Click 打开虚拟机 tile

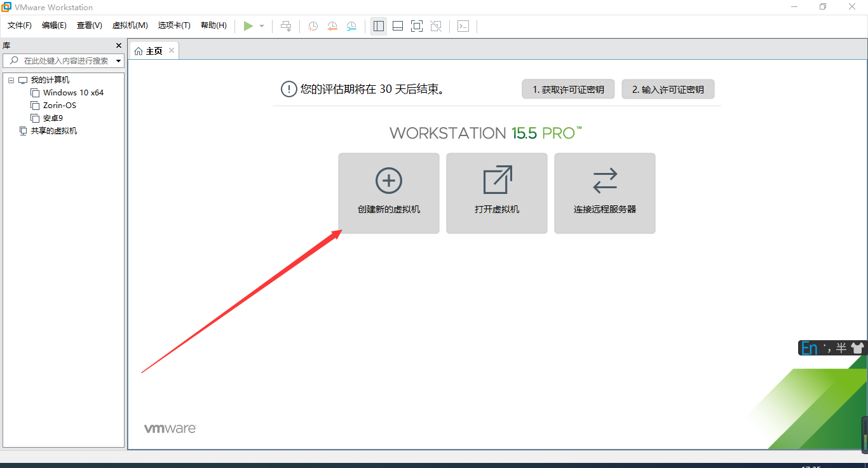(497, 193)
